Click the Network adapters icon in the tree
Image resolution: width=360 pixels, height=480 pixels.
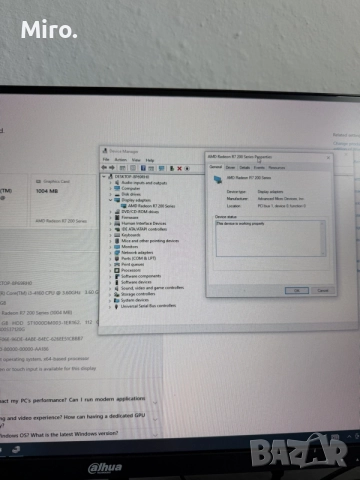(117, 253)
